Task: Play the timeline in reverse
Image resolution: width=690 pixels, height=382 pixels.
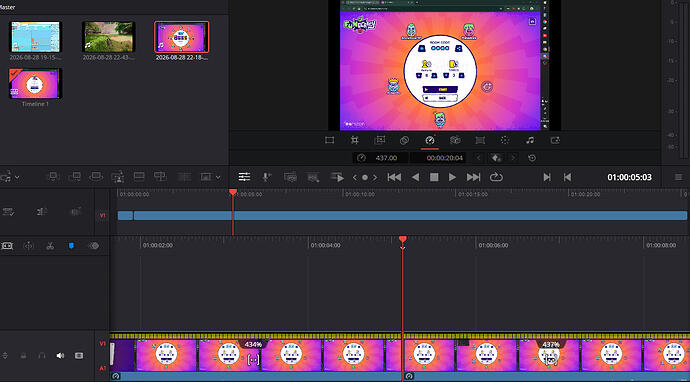Action: [415, 177]
